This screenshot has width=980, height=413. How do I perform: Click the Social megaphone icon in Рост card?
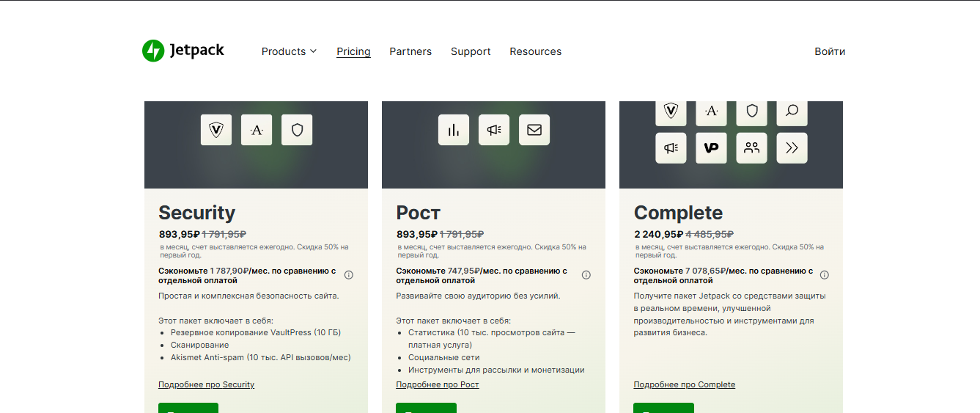pyautogui.click(x=494, y=130)
